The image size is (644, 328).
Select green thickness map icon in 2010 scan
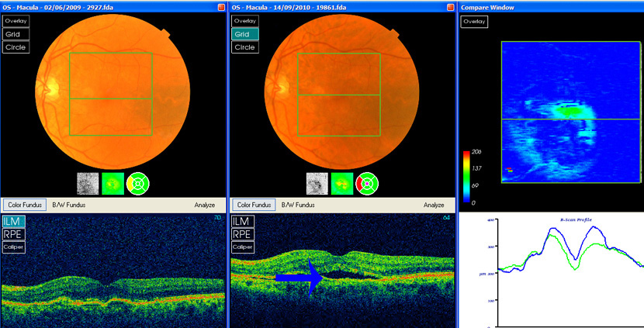342,183
